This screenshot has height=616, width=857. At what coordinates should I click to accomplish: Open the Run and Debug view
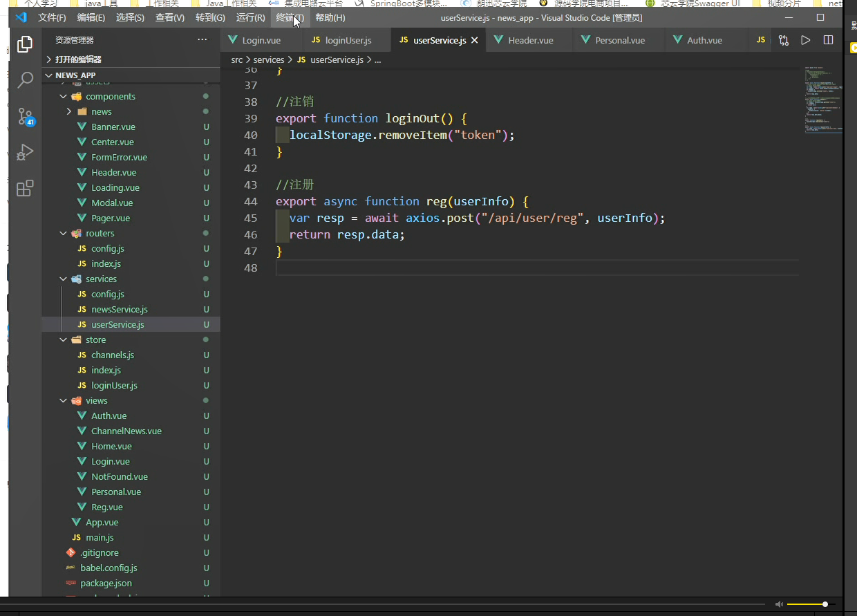tap(25, 151)
